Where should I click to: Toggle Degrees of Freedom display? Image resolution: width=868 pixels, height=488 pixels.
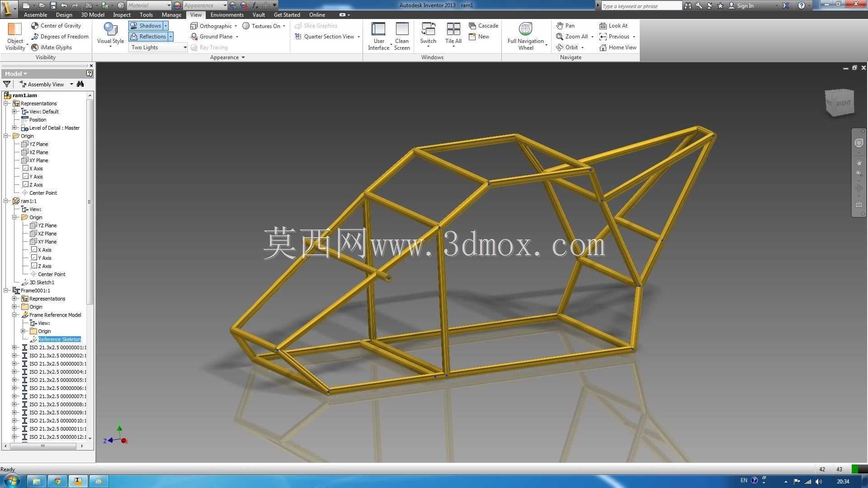60,37
